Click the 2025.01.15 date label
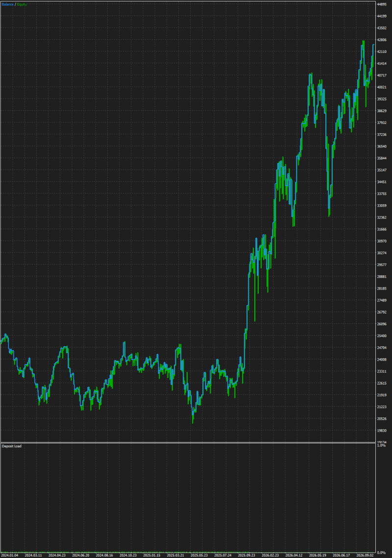The image size is (392, 558). click(152, 555)
